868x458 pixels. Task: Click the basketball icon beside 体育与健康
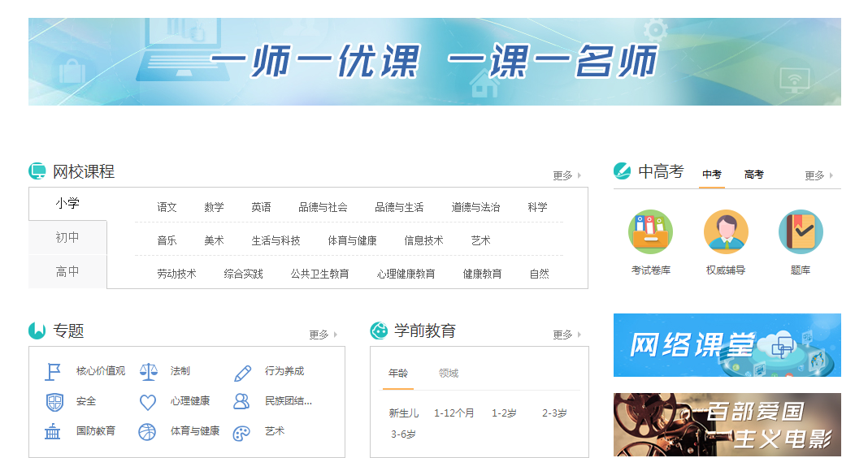(147, 431)
